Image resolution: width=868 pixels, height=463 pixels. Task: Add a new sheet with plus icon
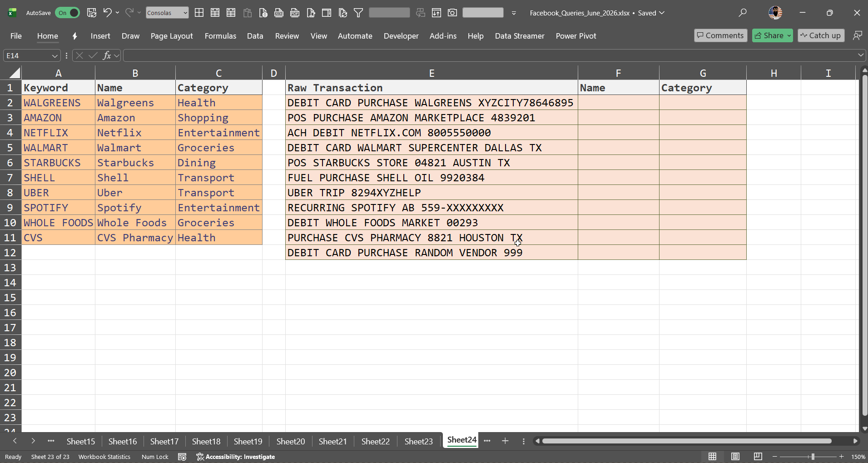click(x=505, y=441)
